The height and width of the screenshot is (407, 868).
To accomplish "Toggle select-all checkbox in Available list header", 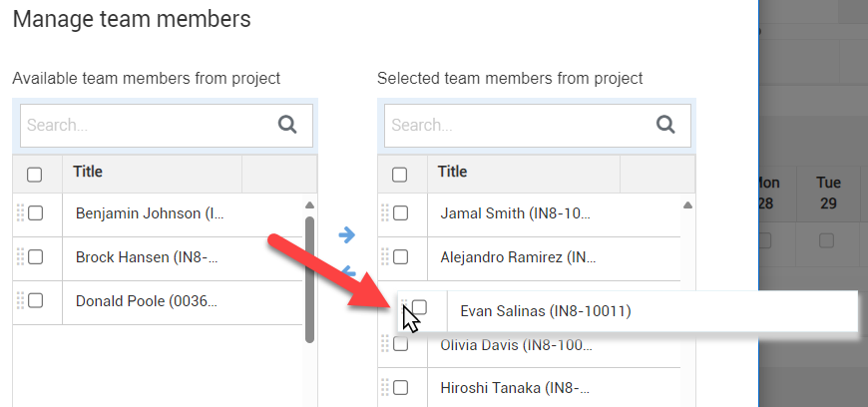I will [35, 175].
